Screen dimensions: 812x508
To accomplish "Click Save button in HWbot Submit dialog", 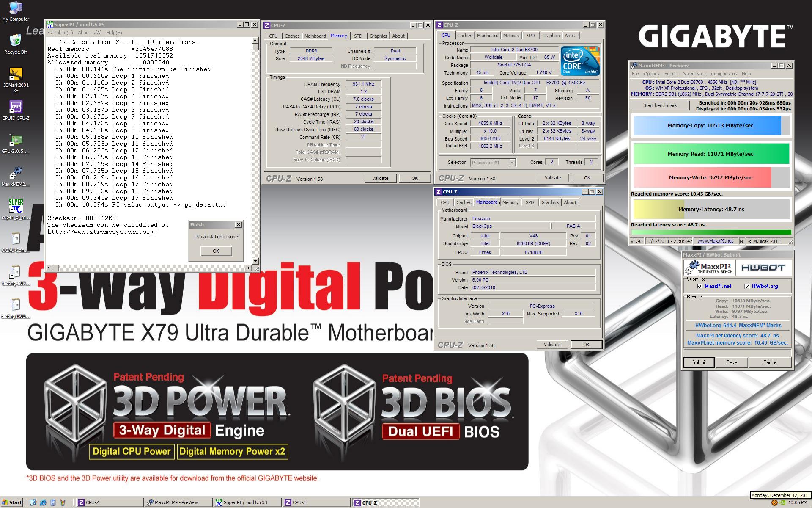I will click(x=732, y=362).
